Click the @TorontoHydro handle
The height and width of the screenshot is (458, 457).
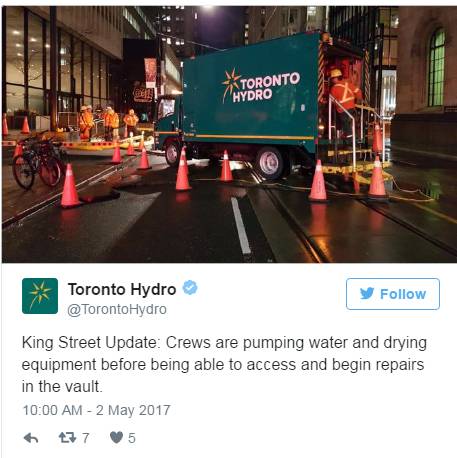click(117, 309)
